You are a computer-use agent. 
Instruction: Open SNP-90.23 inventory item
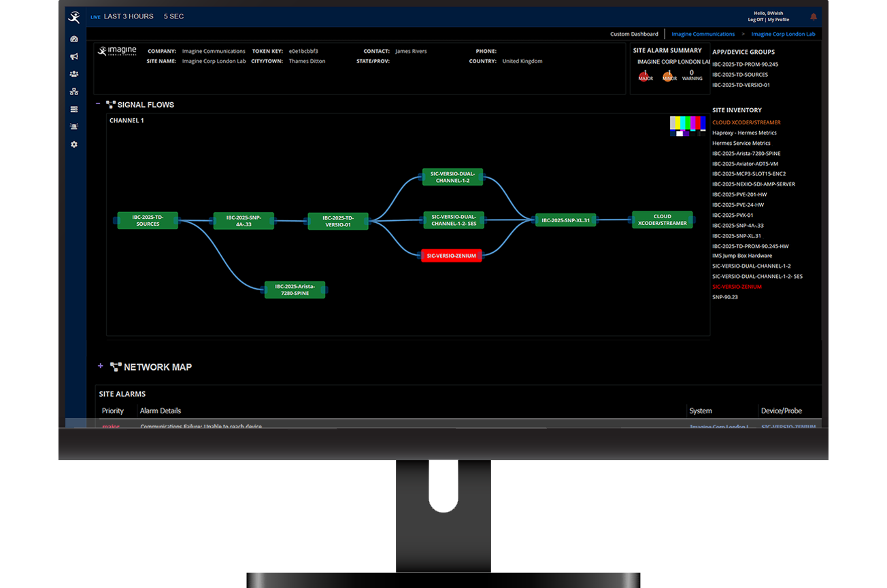pos(724,296)
